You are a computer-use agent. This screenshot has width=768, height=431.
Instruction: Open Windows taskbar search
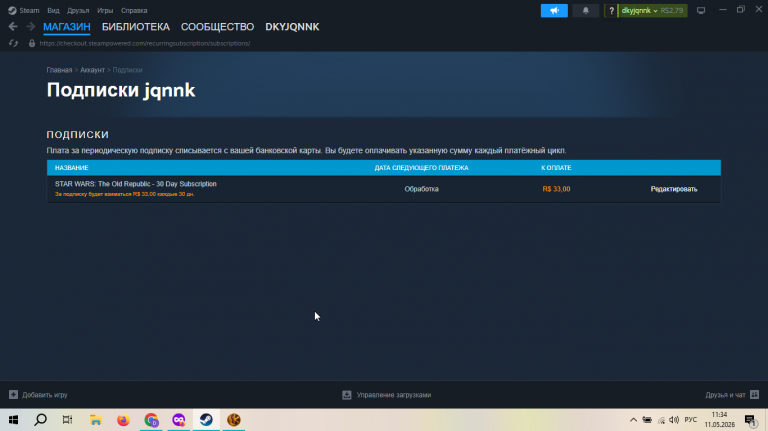point(41,420)
